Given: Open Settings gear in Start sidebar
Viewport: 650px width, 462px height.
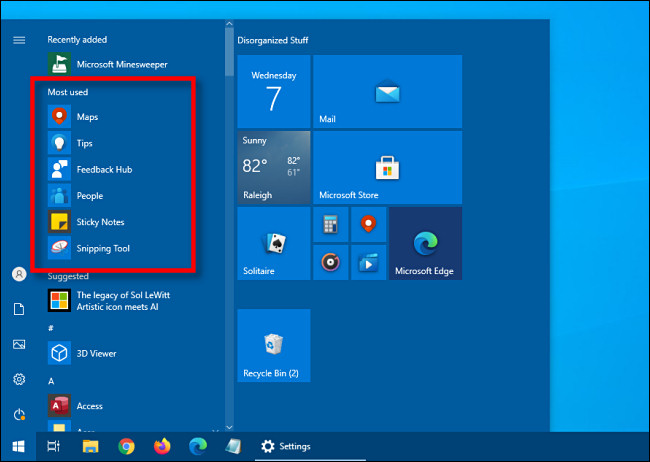Looking at the screenshot, I should pyautogui.click(x=19, y=379).
